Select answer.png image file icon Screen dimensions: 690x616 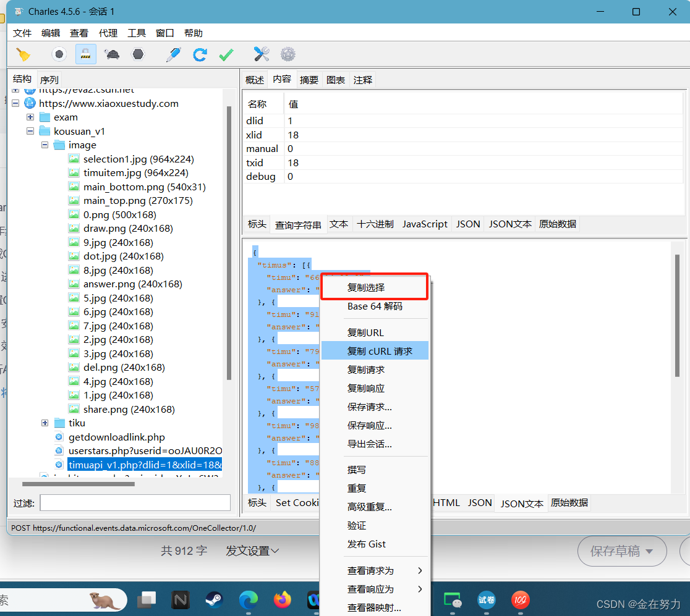pos(74,284)
